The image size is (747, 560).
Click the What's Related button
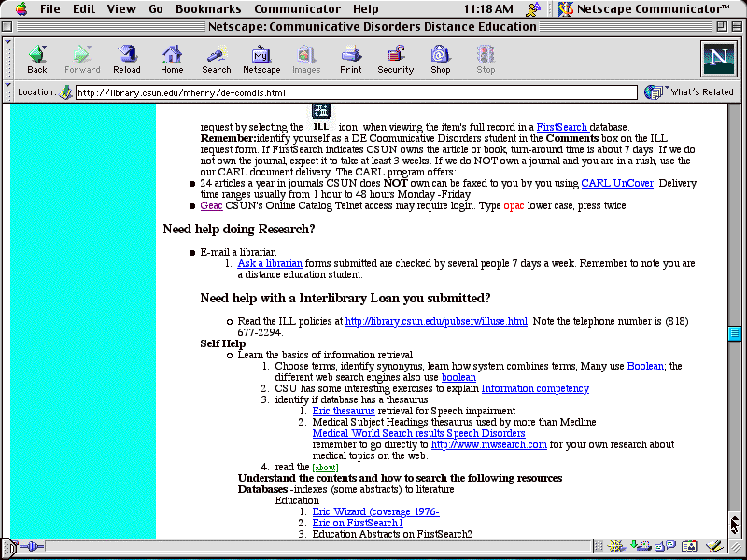coord(689,91)
